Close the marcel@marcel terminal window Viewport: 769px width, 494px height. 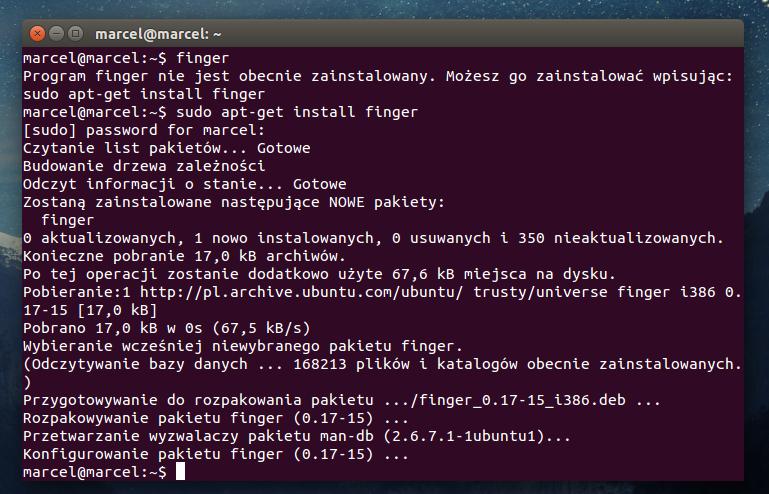[x=37, y=33]
